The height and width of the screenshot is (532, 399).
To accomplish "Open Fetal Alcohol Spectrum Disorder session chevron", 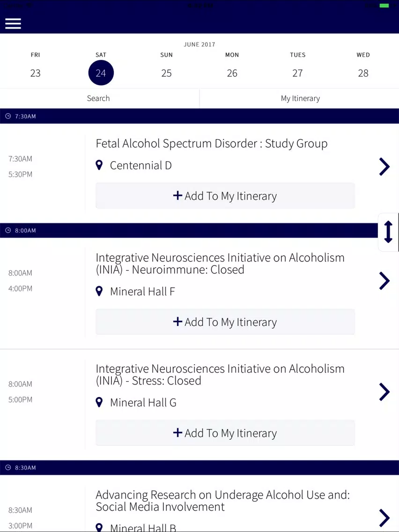I will (384, 166).
